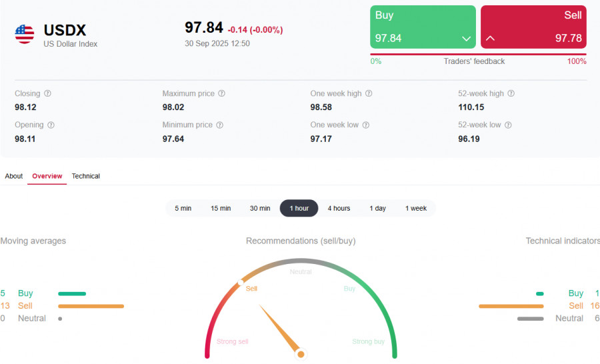The width and height of the screenshot is (600, 364).
Task: Click the help icon next to One week high
Action: pyautogui.click(x=369, y=93)
